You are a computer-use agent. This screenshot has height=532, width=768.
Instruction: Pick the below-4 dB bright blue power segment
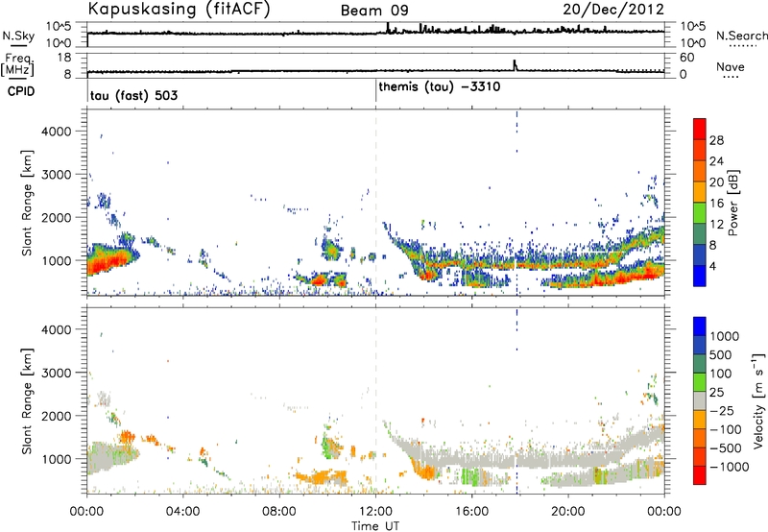(x=700, y=276)
